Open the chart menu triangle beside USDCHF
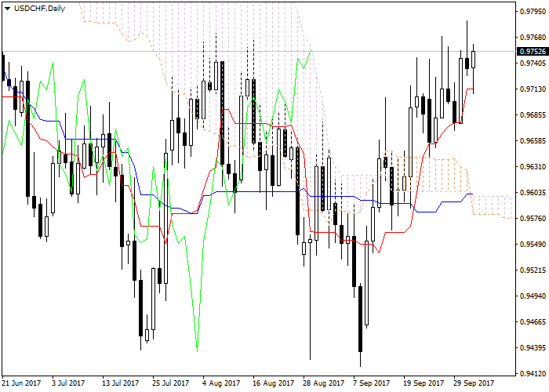Image resolution: width=549 pixels, height=392 pixels. [x=7, y=9]
